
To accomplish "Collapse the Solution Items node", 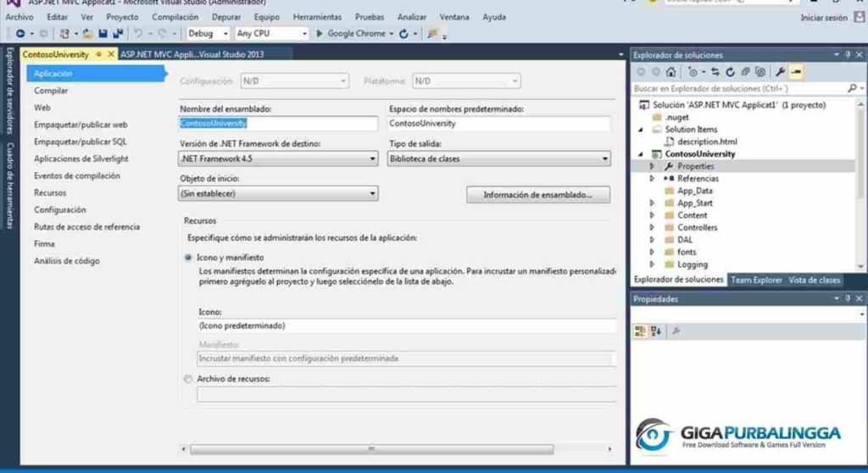I will click(641, 130).
